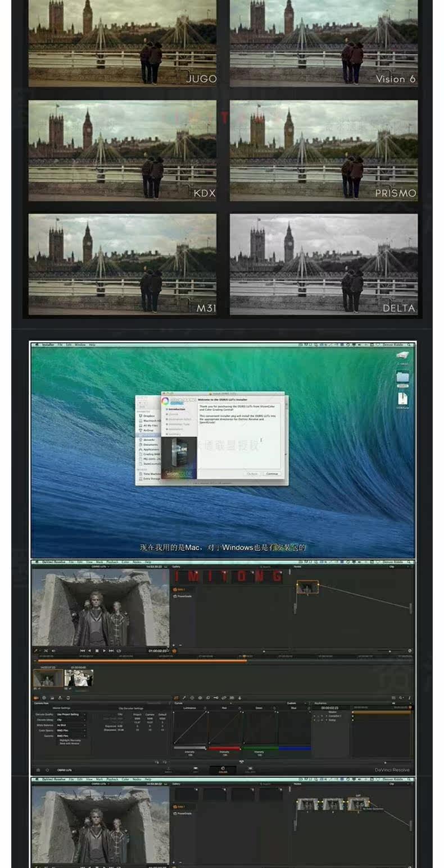The height and width of the screenshot is (868, 444).
Task: Click the Red curve graph in middle Resolve
Action: (225, 728)
